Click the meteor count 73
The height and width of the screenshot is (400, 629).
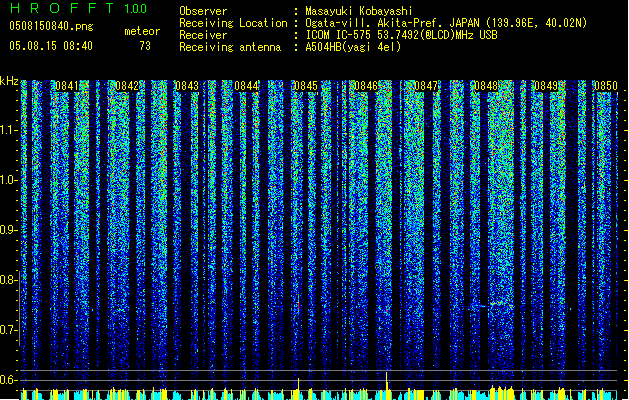(145, 46)
